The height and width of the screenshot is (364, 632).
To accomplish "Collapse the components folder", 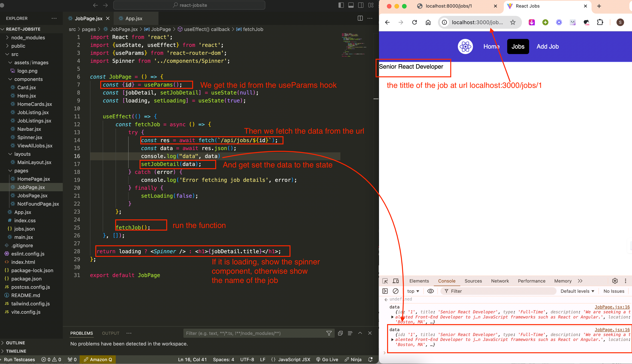I will tap(28, 79).
